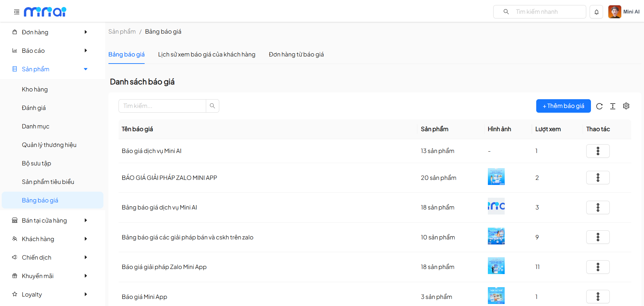Collapse sidebar using the hamburger menu icon
644x306 pixels.
tap(16, 12)
